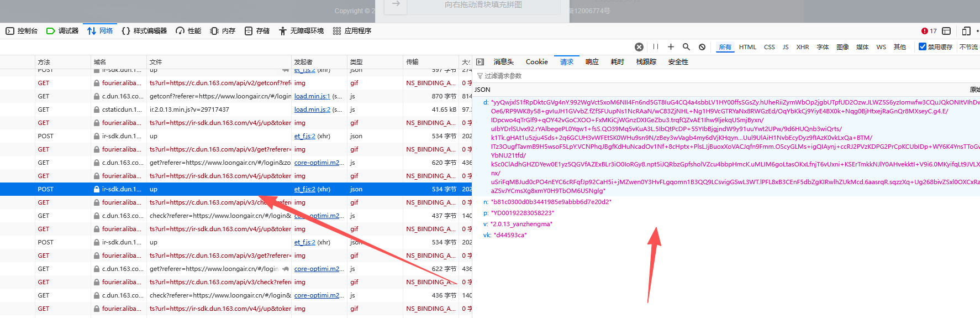Filter requests by JS
Screen dimensions: 980x318
786,47
